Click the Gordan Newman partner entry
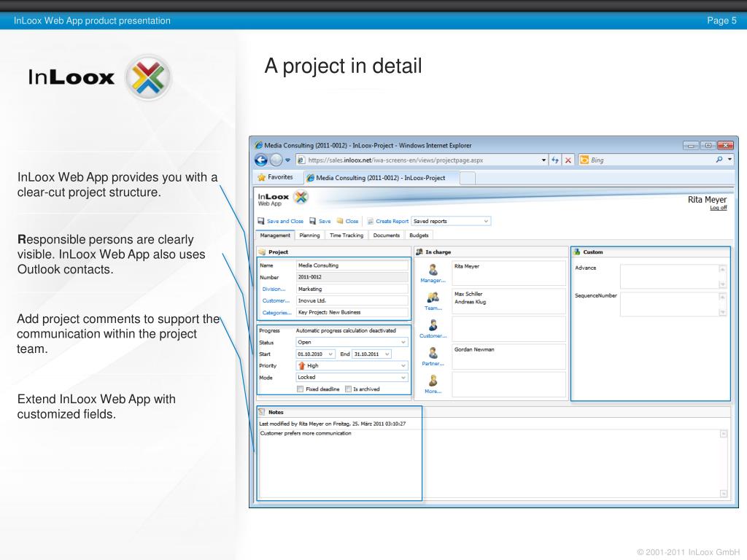The image size is (747, 560). [x=474, y=349]
